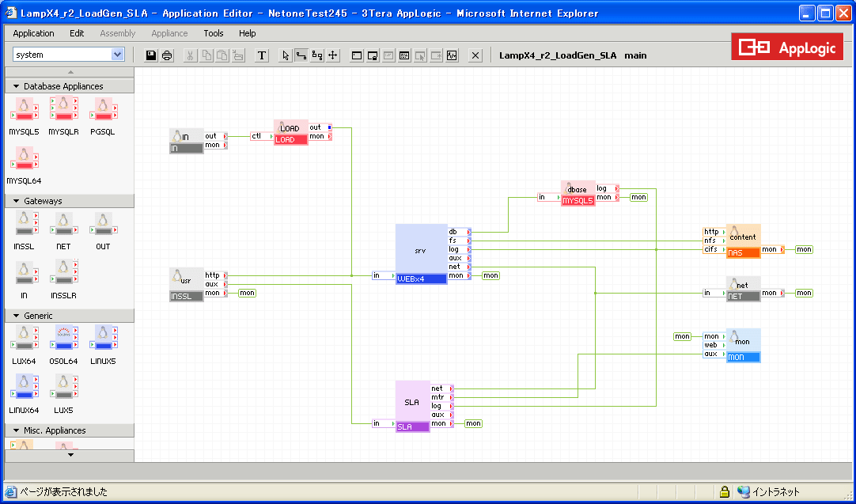Image resolution: width=856 pixels, height=504 pixels.
Task: Click the palette scroll-down arrow
Action: click(70, 456)
